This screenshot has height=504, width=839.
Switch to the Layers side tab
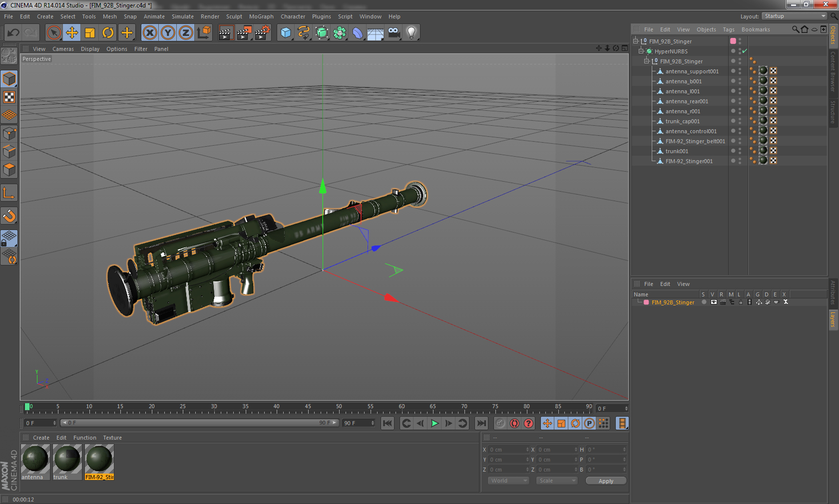[833, 319]
